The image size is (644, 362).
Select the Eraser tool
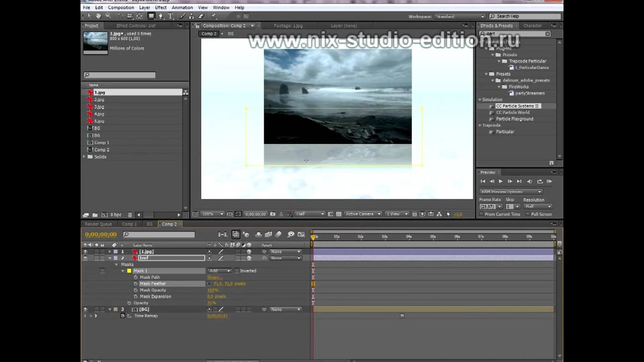click(201, 16)
